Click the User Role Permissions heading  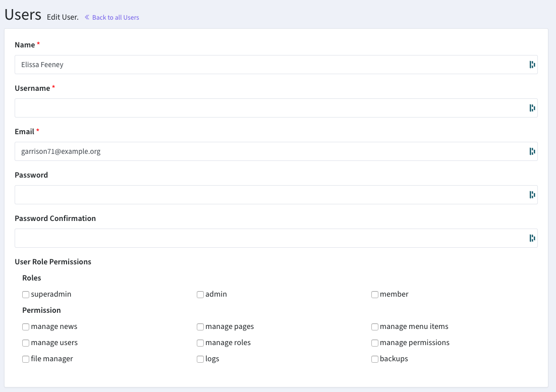[53, 261]
